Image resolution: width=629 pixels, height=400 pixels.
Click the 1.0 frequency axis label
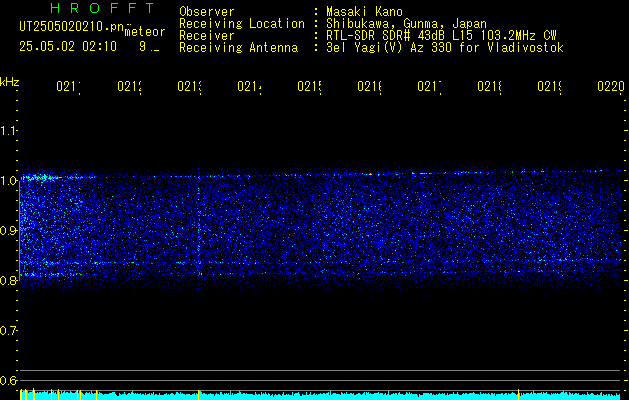(x=9, y=181)
